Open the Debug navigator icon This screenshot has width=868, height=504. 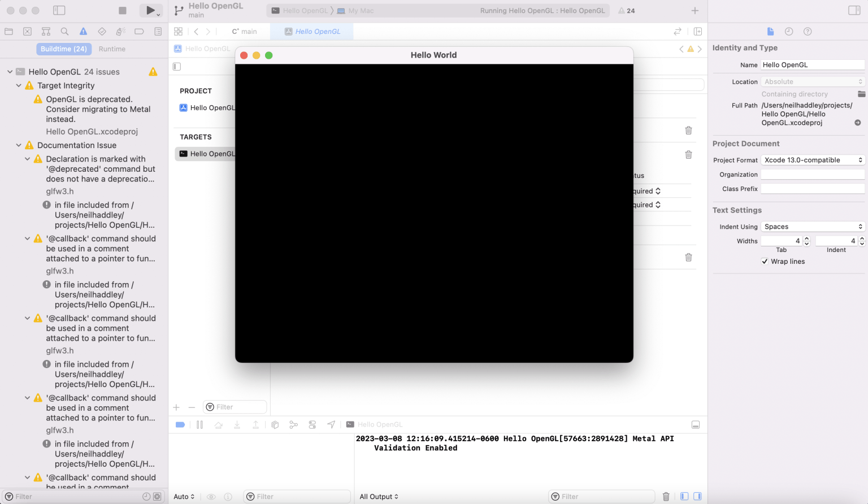tap(120, 32)
